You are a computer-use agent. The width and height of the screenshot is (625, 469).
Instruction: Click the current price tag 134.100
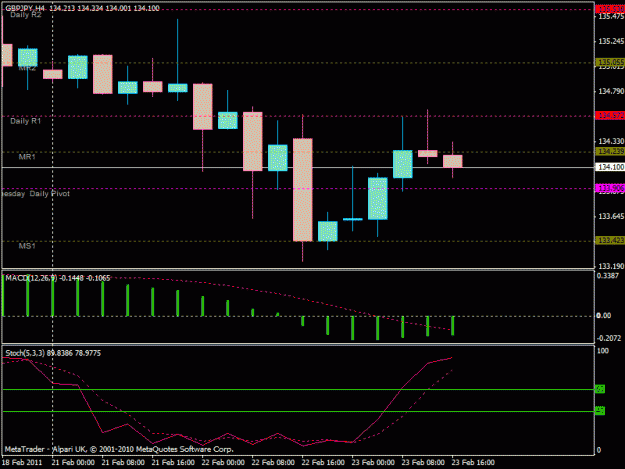610,167
